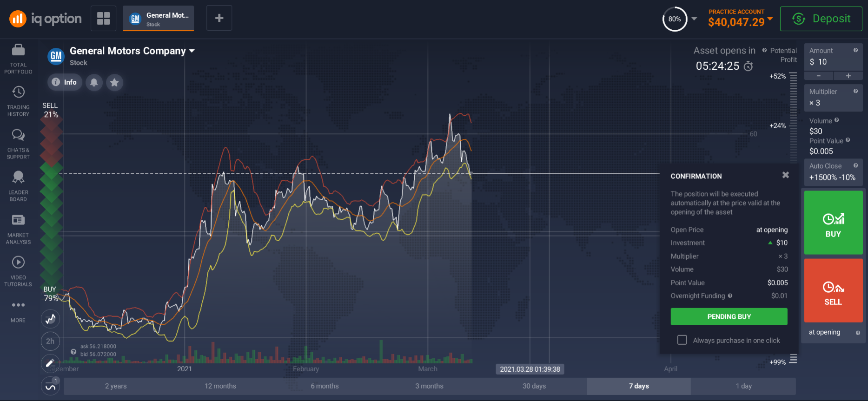Open the Multiplier ×3 selector
The height and width of the screenshot is (401, 868).
833,98
